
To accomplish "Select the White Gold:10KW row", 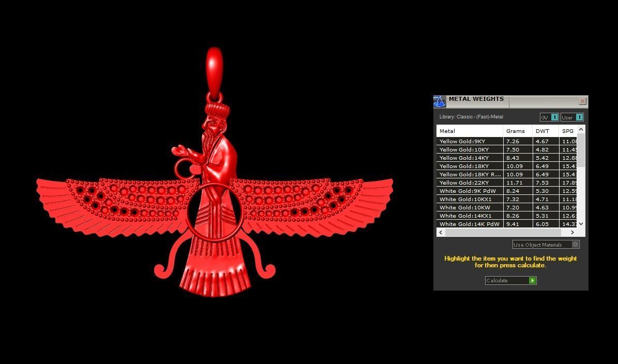I will [x=507, y=207].
